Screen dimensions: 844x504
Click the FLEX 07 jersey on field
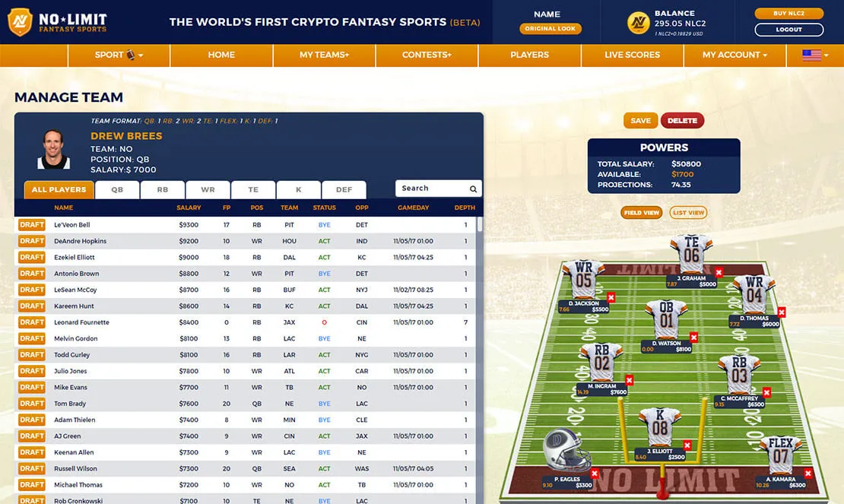pyautogui.click(x=780, y=455)
